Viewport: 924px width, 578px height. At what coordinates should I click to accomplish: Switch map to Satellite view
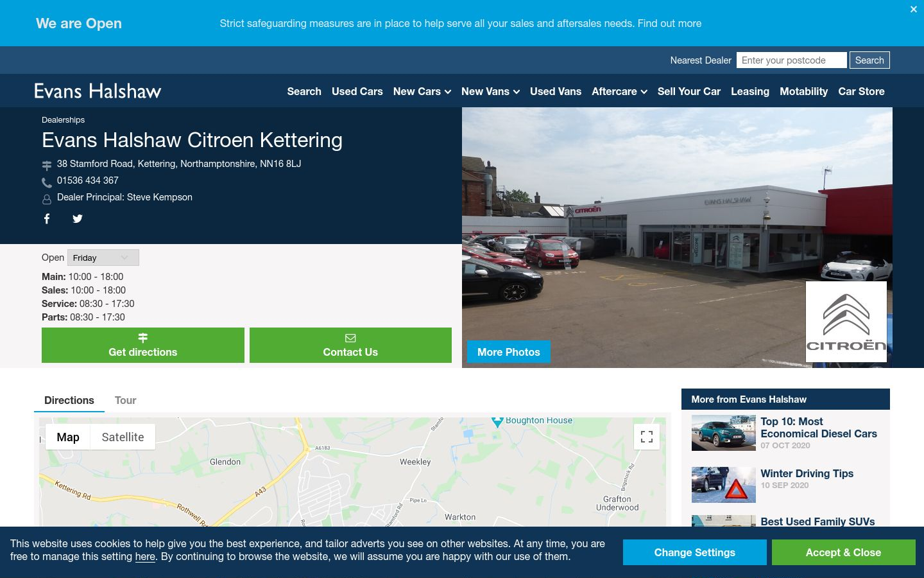tap(123, 437)
